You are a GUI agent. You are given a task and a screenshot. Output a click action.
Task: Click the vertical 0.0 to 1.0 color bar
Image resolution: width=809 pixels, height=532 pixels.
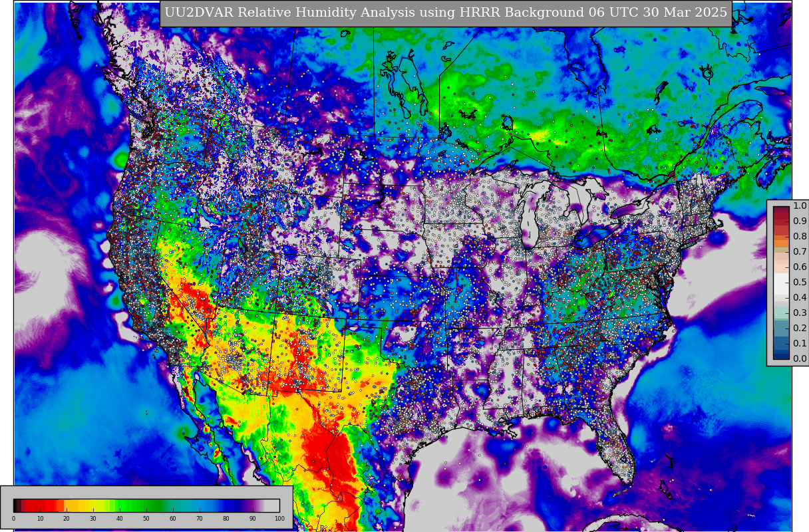point(781,283)
